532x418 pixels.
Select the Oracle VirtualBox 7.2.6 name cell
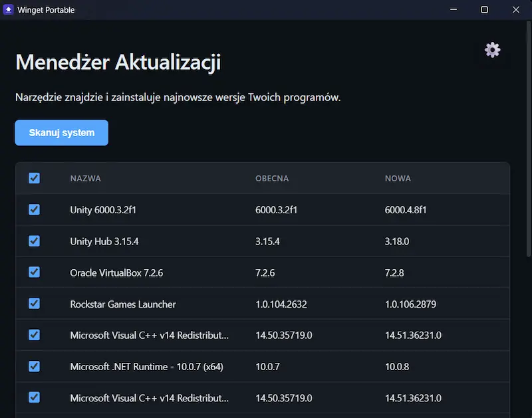coord(116,273)
